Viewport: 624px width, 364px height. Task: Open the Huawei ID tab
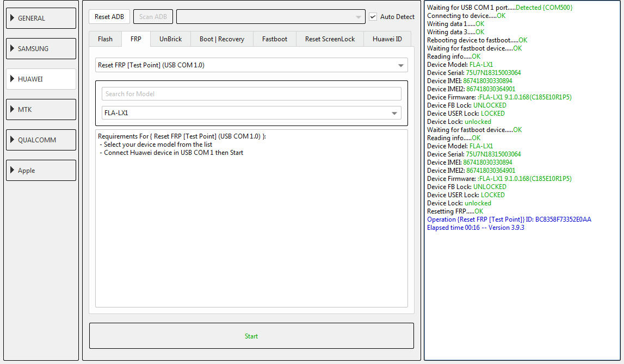[387, 39]
